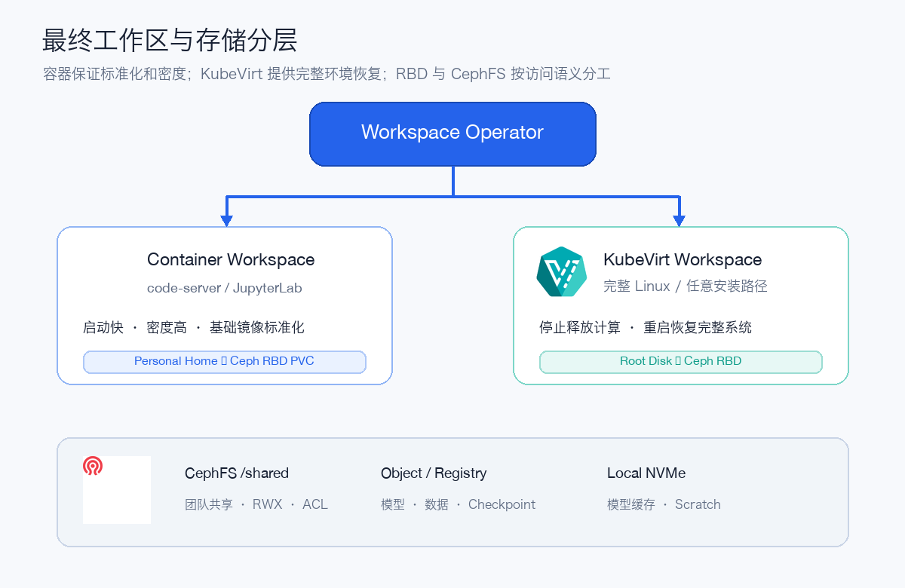Click the 启动快 · 密度高 · 基础镜像标准化 line

(x=194, y=327)
